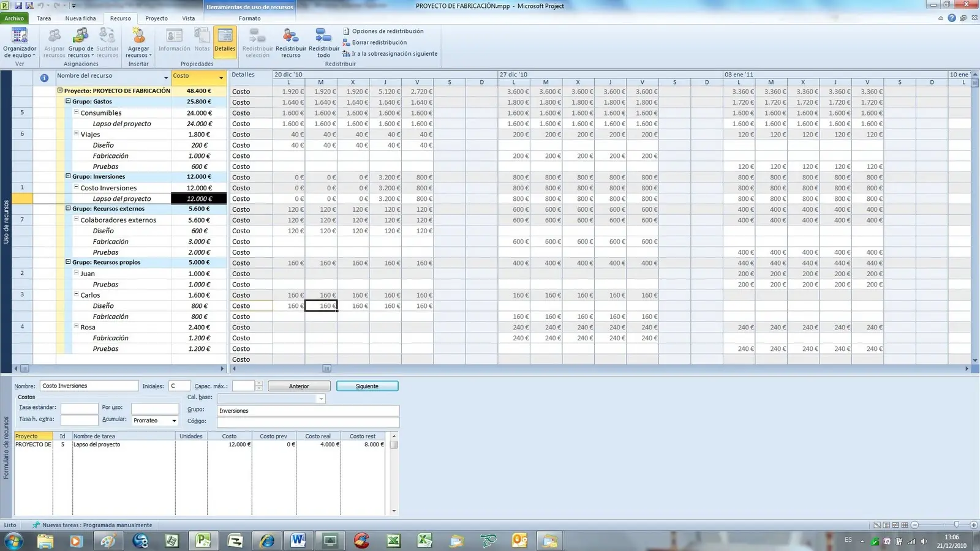Open the Organizador de equipo view

pyautogui.click(x=20, y=43)
